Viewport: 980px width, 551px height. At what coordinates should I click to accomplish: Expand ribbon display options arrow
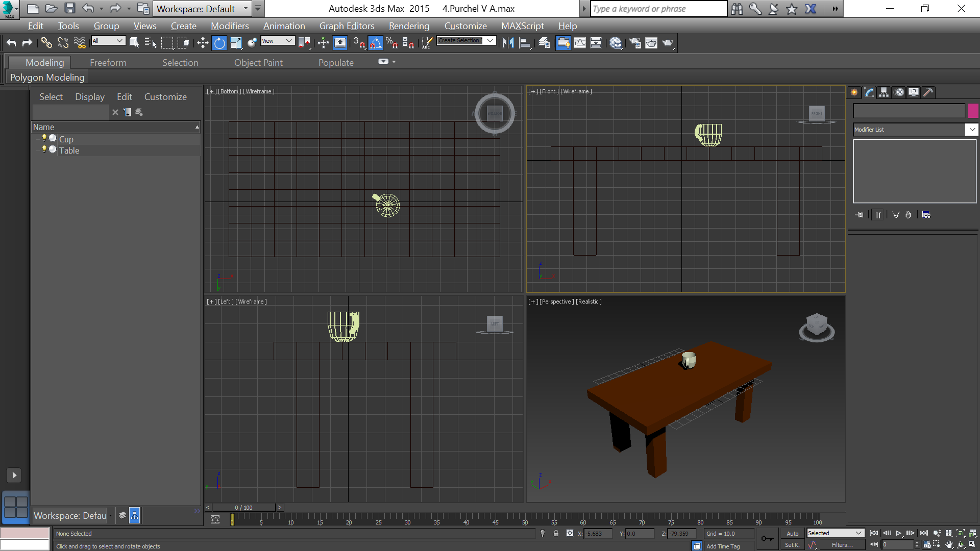point(394,62)
